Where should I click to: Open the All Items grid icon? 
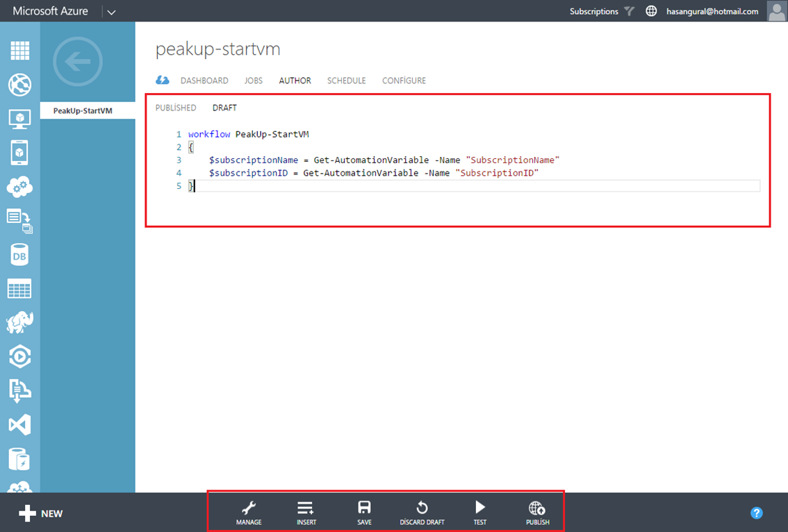[x=20, y=50]
